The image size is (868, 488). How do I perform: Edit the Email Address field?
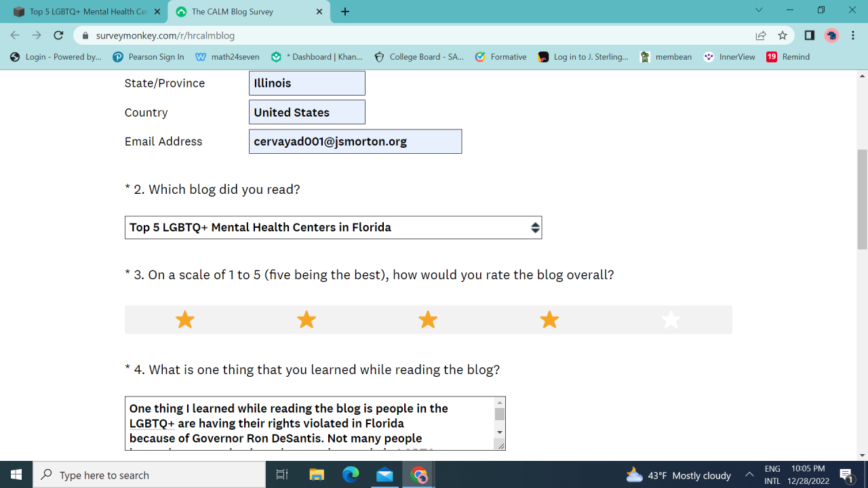pyautogui.click(x=355, y=142)
